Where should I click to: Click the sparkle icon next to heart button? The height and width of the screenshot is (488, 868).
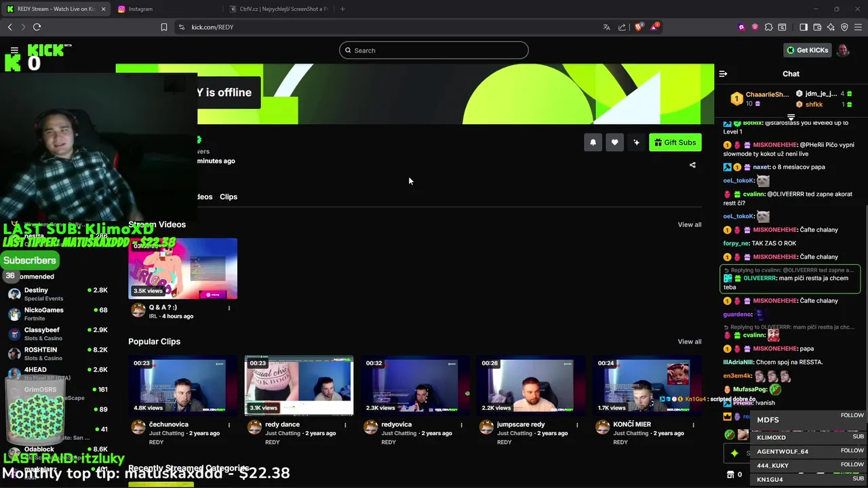(x=636, y=142)
